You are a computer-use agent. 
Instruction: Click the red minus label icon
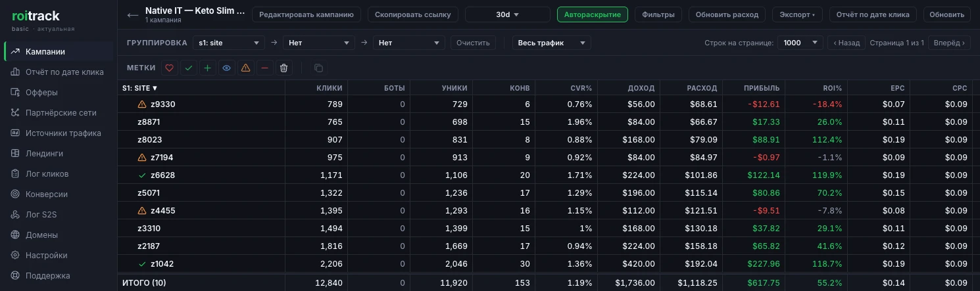[x=264, y=68]
